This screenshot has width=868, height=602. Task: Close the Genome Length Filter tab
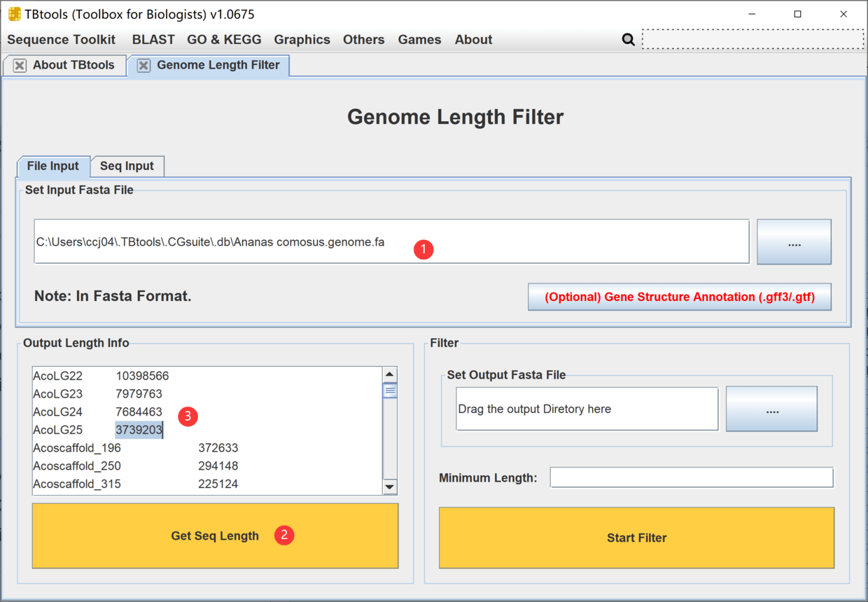tap(143, 65)
